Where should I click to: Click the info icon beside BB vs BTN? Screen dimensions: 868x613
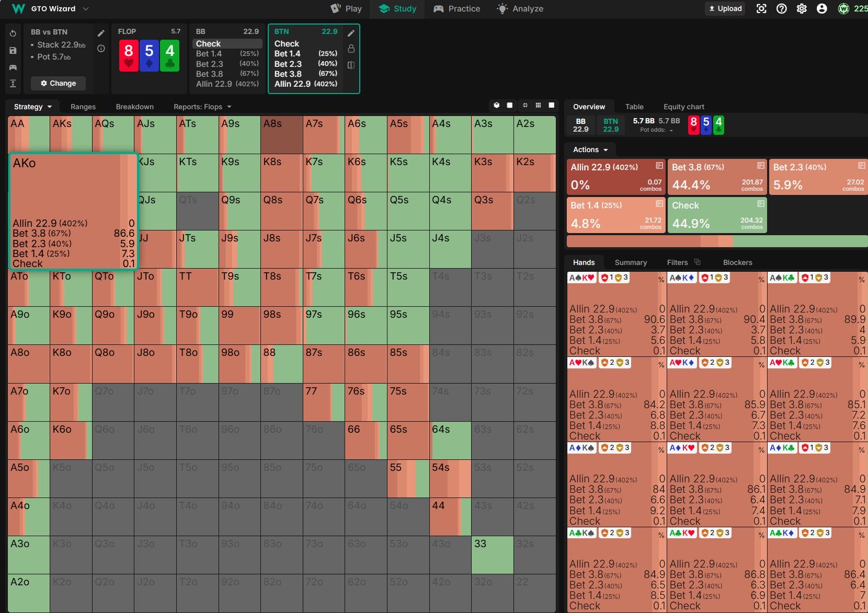(x=101, y=49)
